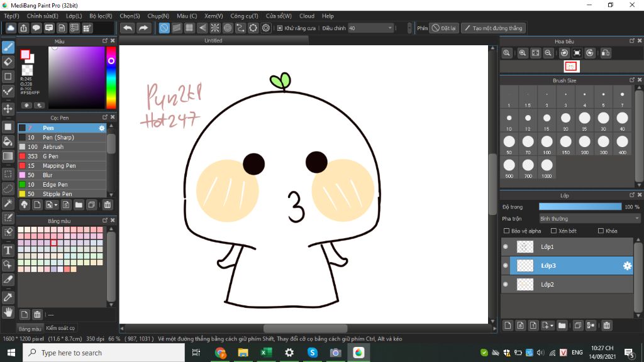Turn snap off with the highlighted snap icon
Screen dimensions: 644x362
pyautogui.click(x=164, y=28)
